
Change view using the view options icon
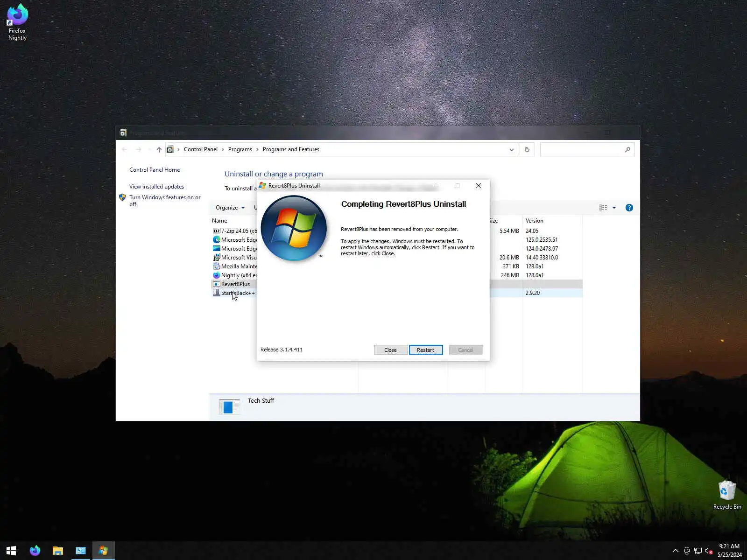603,208
